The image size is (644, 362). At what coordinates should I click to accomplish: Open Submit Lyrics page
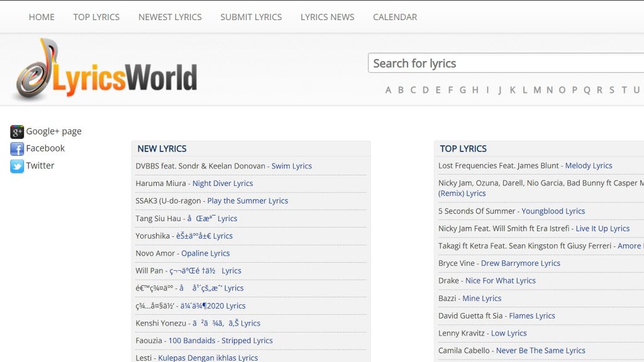coord(251,17)
